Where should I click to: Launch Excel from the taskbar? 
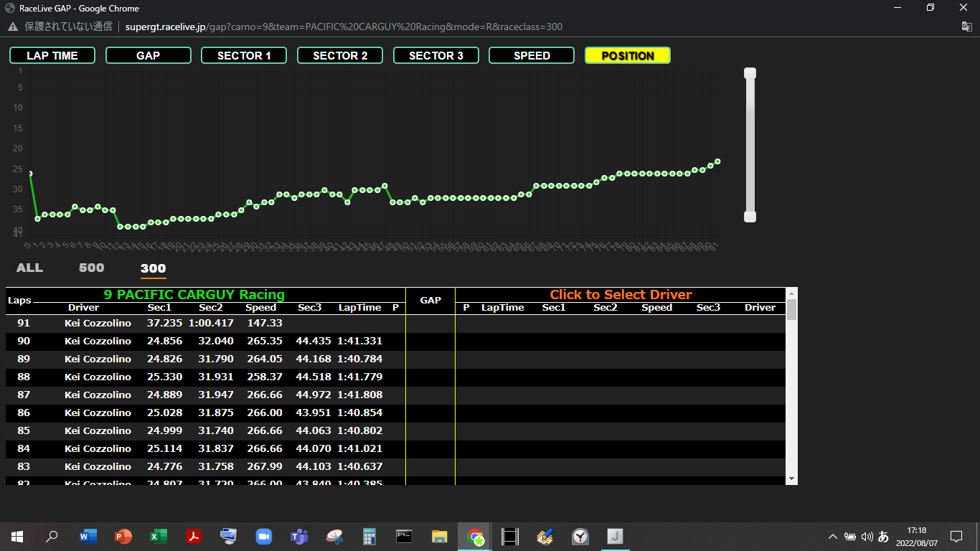tap(158, 536)
